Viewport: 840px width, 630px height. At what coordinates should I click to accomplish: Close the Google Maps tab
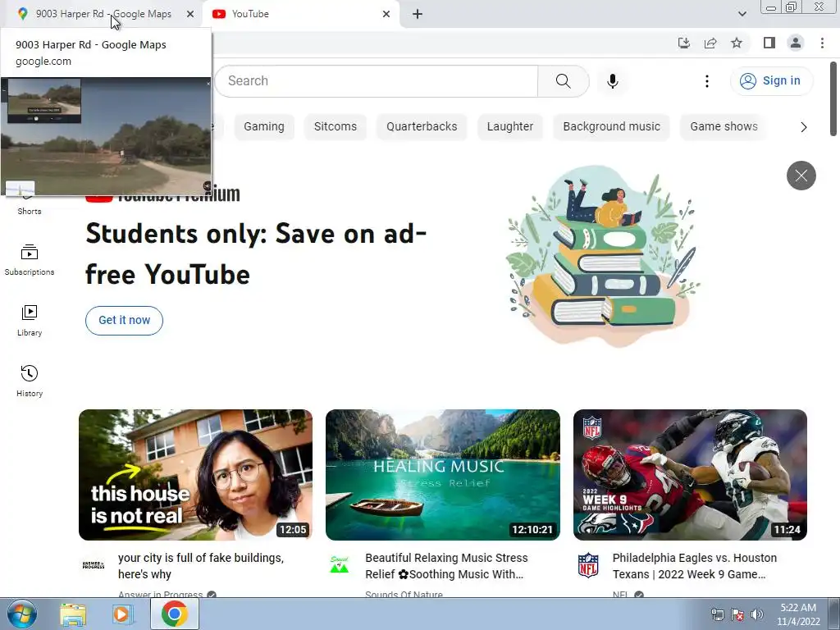(190, 14)
